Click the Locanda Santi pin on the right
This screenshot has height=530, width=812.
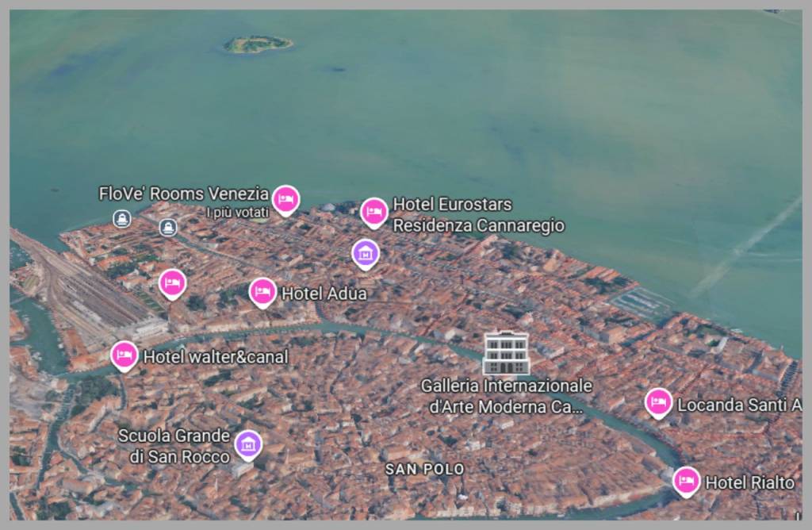pyautogui.click(x=659, y=402)
